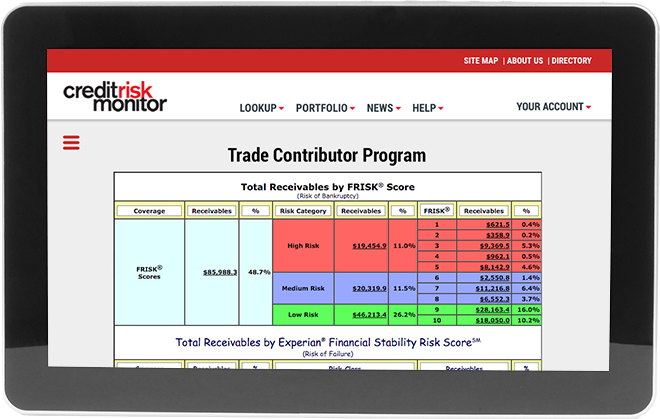Image resolution: width=660 pixels, height=419 pixels.
Task: Click the 11.0% High Risk percentage
Action: pyautogui.click(x=404, y=246)
